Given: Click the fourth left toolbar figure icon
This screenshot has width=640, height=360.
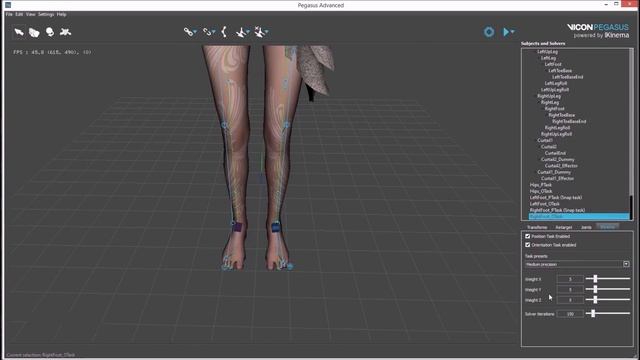Looking at the screenshot, I should tap(65, 32).
